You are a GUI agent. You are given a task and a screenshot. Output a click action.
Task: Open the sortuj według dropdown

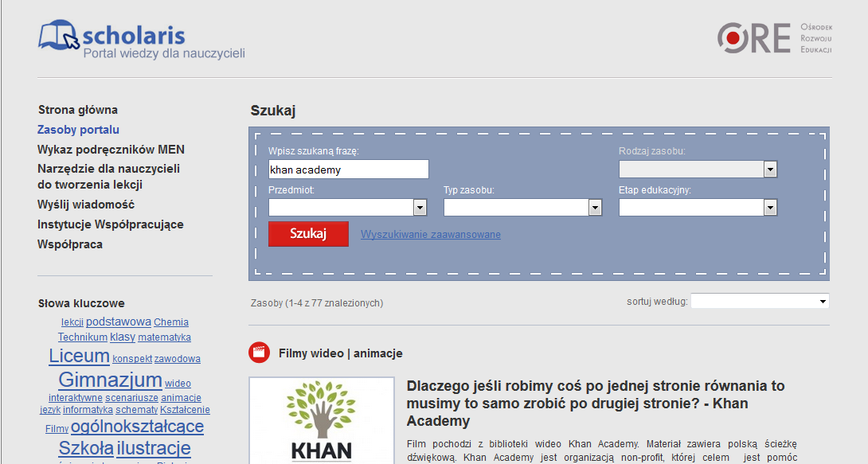coord(760,302)
